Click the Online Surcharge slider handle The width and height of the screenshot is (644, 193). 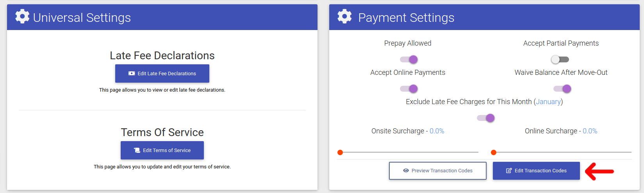point(494,152)
